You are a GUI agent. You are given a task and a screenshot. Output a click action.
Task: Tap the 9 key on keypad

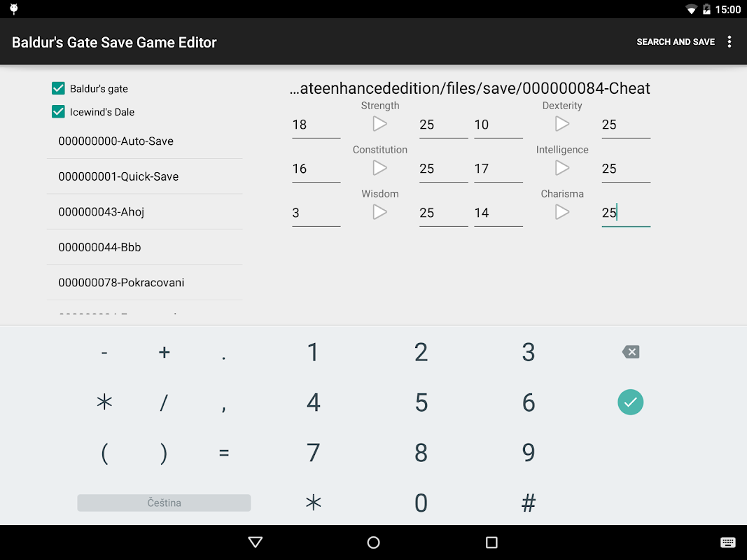529,452
